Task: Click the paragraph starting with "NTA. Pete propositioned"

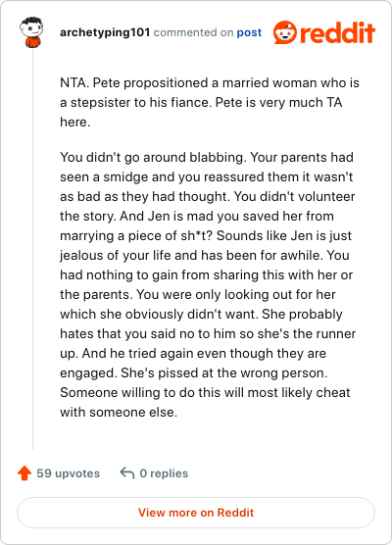Action: [x=210, y=102]
